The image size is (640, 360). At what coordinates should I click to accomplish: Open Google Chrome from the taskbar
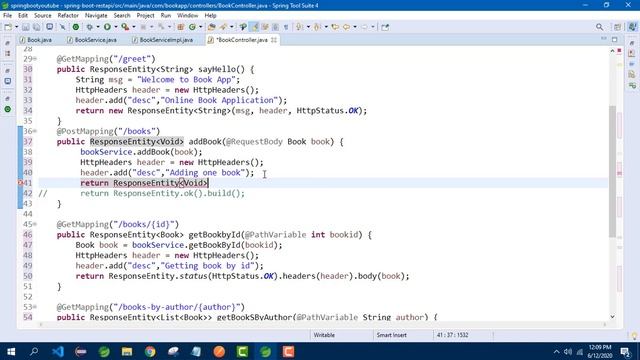point(150,351)
